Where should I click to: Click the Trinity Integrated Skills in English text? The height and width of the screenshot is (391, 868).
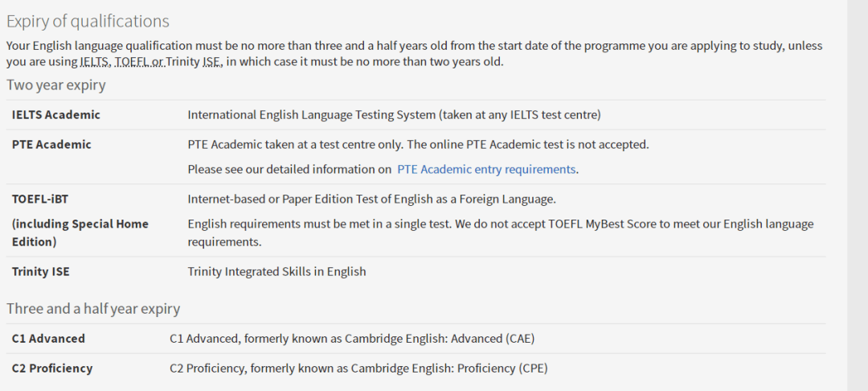point(276,271)
